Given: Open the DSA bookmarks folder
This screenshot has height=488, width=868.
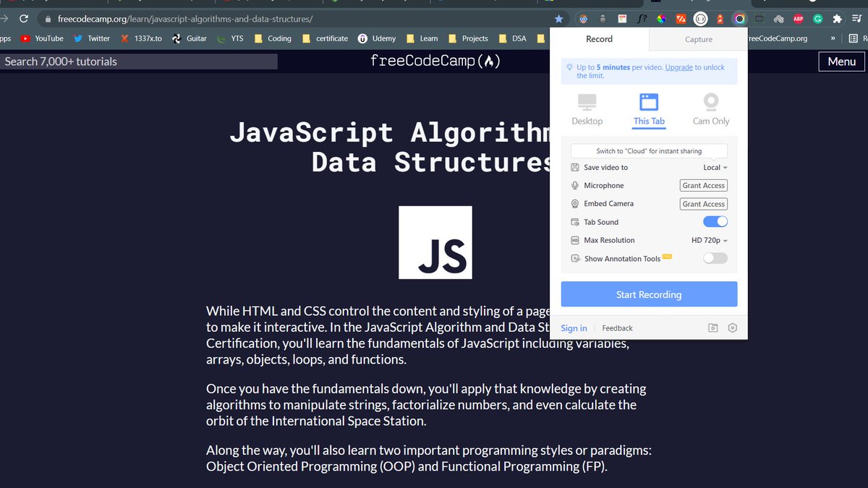Looking at the screenshot, I should [x=512, y=38].
